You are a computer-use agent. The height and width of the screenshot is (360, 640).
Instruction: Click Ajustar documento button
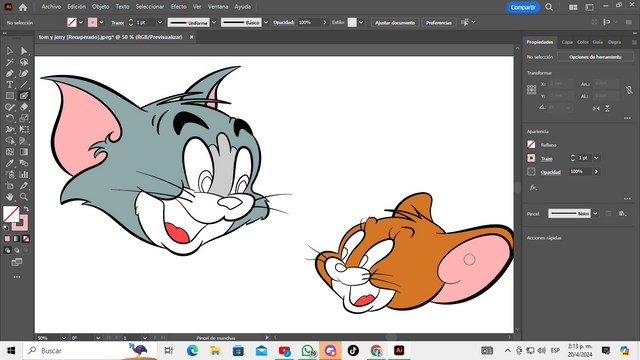[x=395, y=22]
